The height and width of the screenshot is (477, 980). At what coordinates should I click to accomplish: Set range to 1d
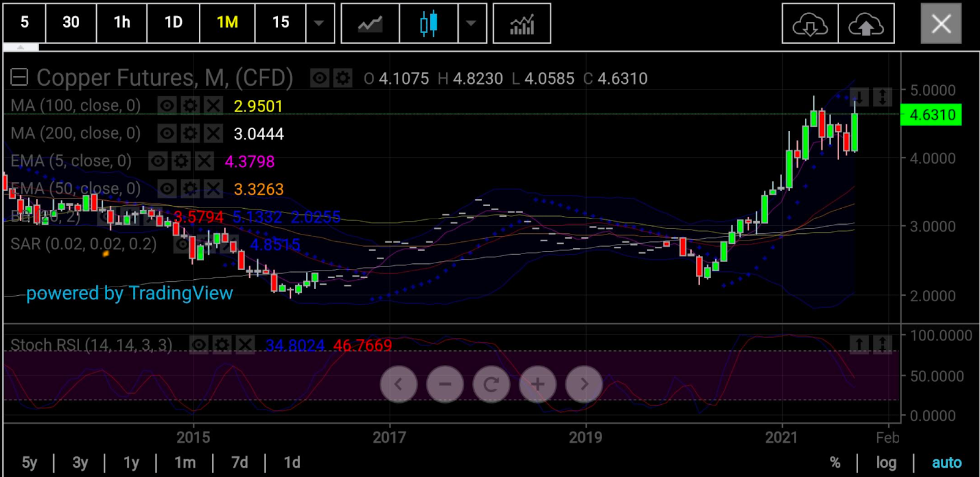pos(292,462)
